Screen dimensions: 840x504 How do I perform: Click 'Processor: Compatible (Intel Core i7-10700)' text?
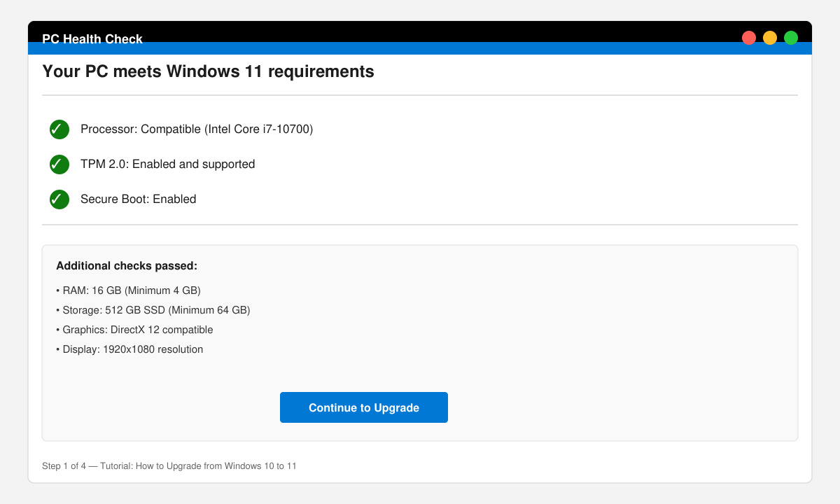[197, 129]
